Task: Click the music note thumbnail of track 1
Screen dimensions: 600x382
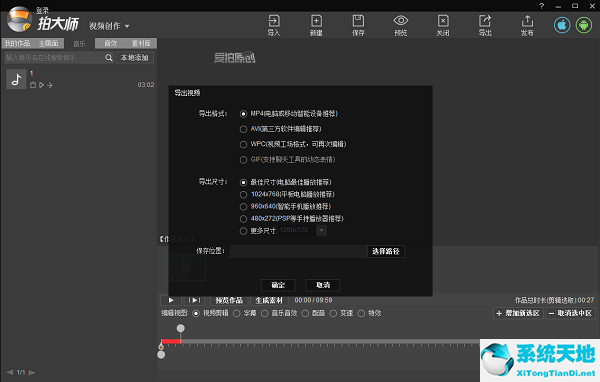Action: coord(16,79)
